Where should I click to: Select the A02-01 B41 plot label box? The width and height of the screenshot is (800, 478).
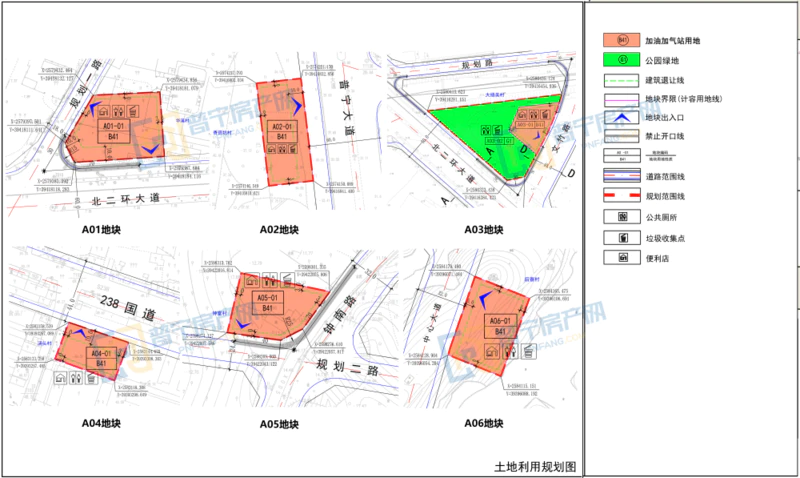click(x=280, y=131)
